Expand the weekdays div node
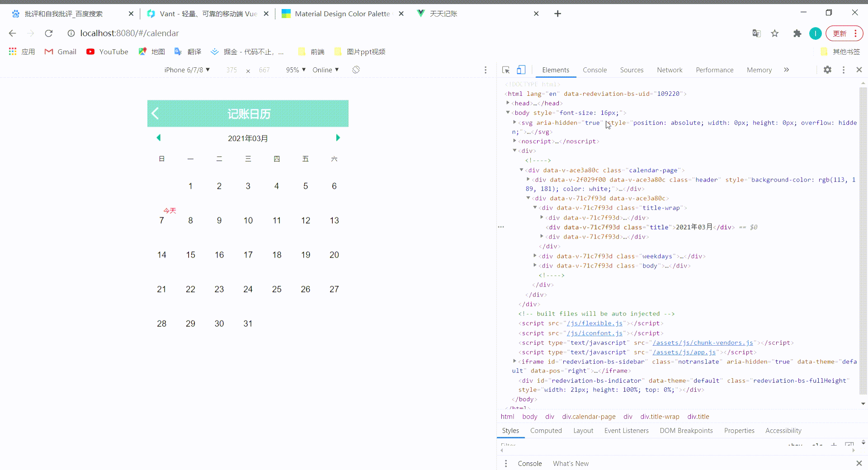Image resolution: width=868 pixels, height=470 pixels. click(x=535, y=256)
